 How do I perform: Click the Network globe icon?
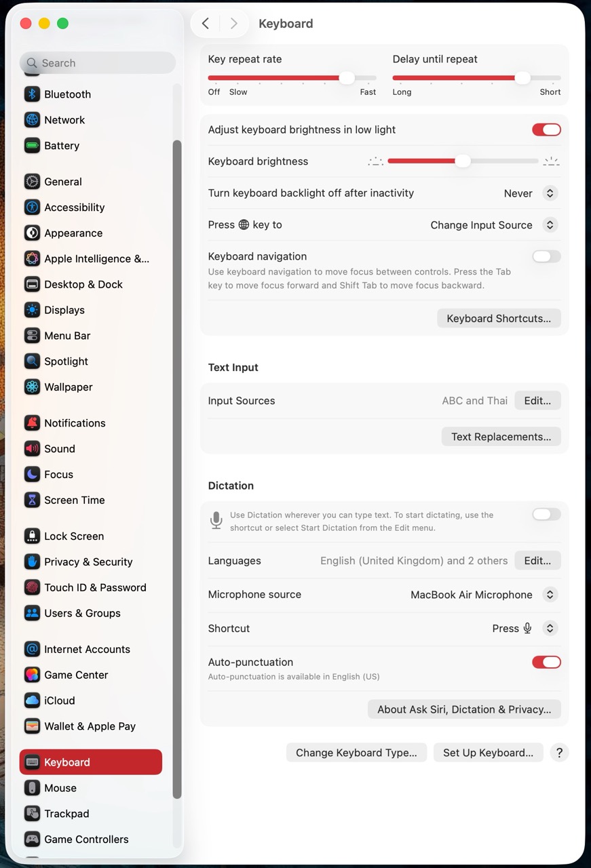pos(32,120)
